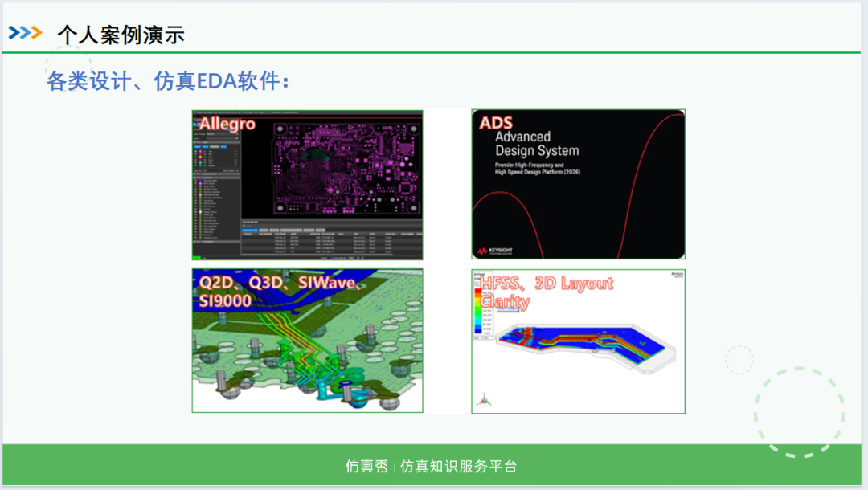Click the Clarity label text

pyautogui.click(x=505, y=301)
